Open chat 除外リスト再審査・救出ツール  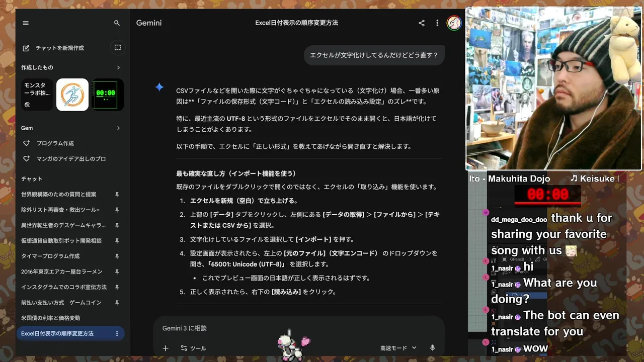(x=60, y=210)
